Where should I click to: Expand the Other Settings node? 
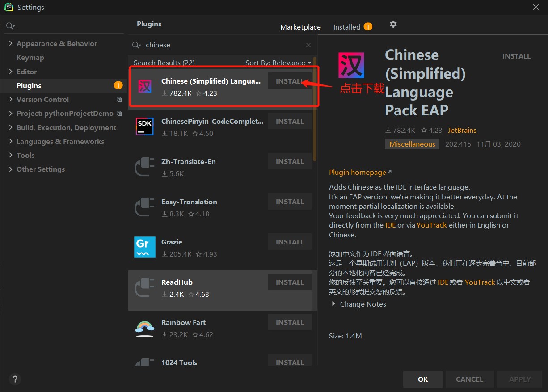pyautogui.click(x=11, y=169)
